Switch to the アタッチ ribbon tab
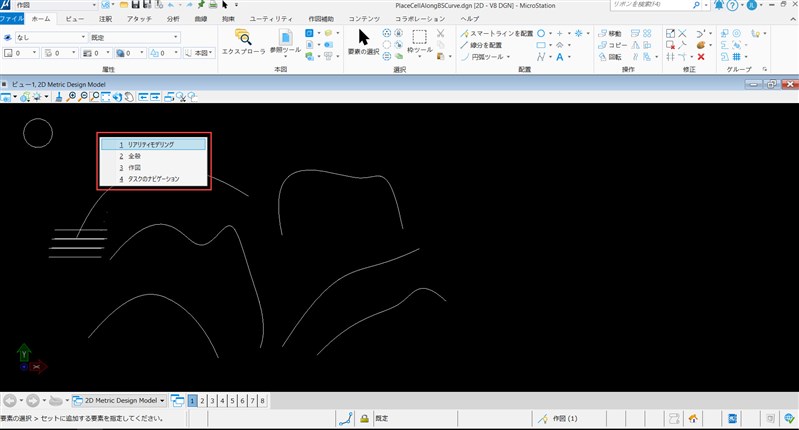This screenshot has height=430, width=799. pyautogui.click(x=139, y=19)
